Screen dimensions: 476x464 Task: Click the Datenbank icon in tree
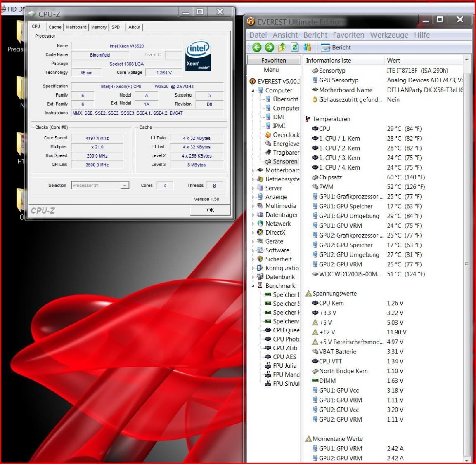pos(260,277)
